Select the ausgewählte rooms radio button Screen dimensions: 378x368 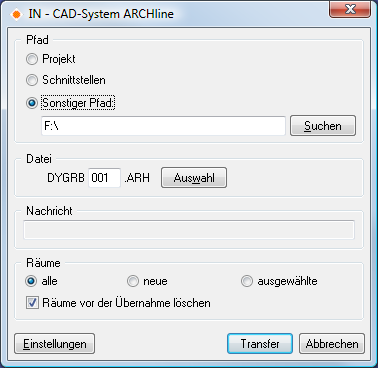click(x=247, y=281)
